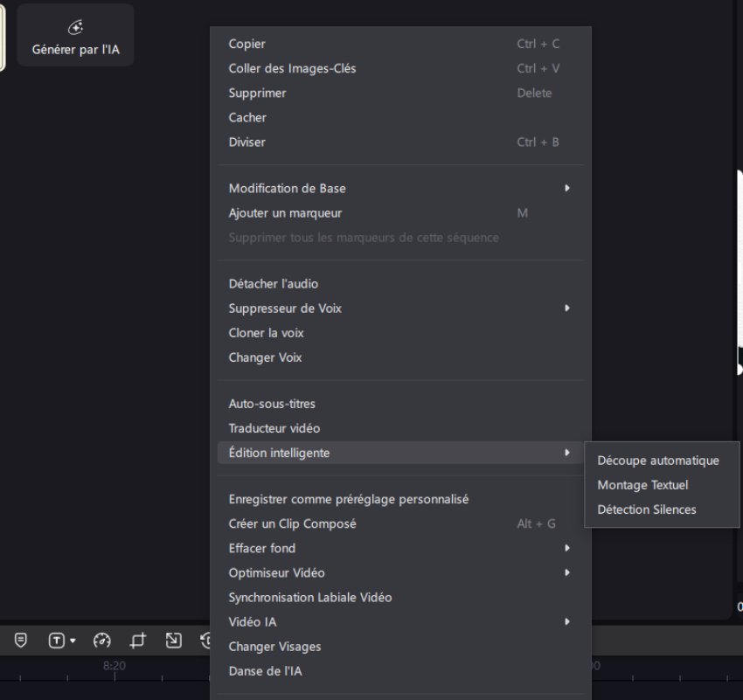Select the Text tool icon in toolbar
This screenshot has width=743, height=700.
pos(57,641)
